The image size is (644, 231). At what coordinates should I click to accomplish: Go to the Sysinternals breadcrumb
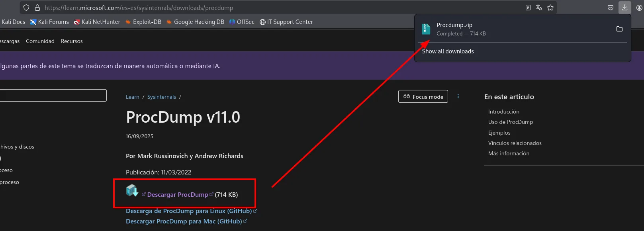click(x=162, y=97)
